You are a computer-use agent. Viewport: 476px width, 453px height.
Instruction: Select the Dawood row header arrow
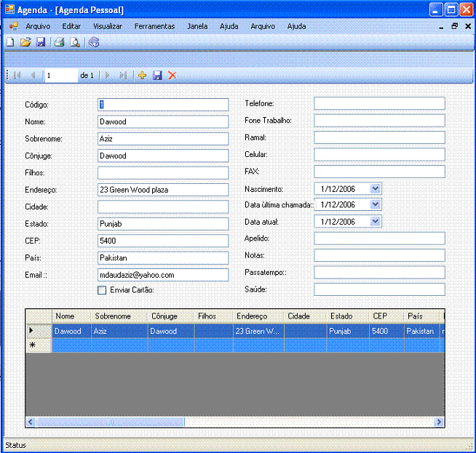(39, 331)
